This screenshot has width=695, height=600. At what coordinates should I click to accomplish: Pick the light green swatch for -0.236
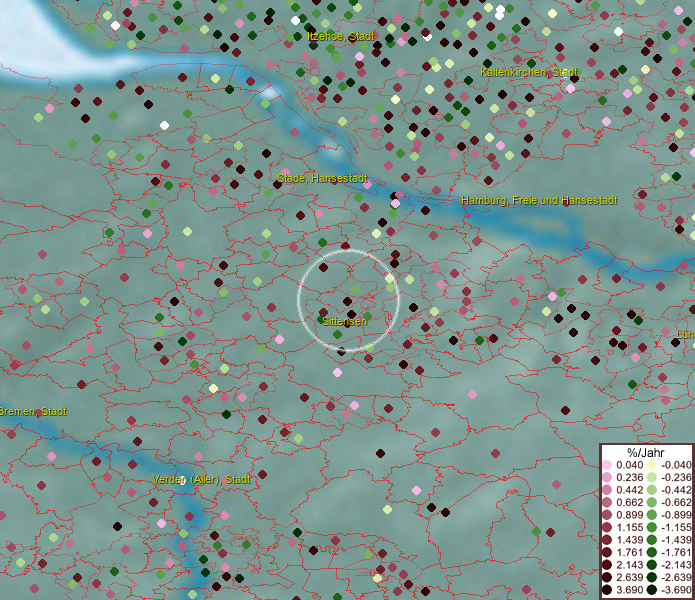point(652,477)
